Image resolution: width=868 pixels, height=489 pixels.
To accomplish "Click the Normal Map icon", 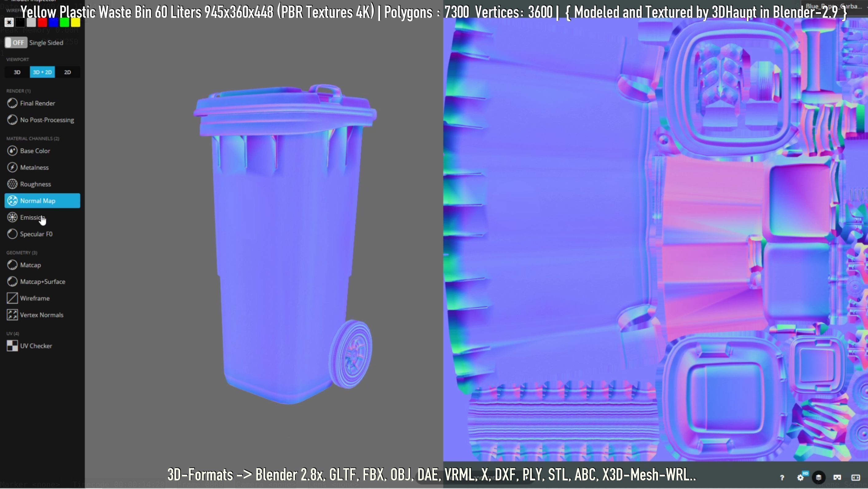I will tap(13, 201).
